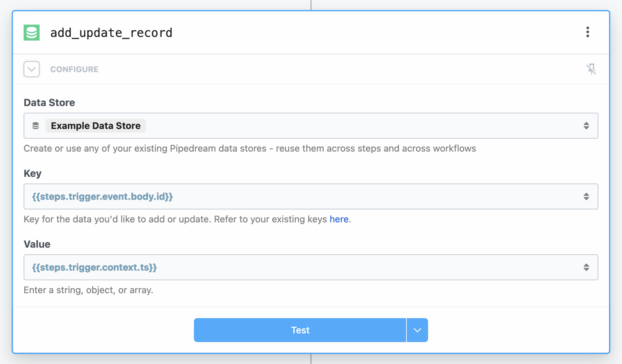Open the Value field dropdown arrows

coord(586,267)
